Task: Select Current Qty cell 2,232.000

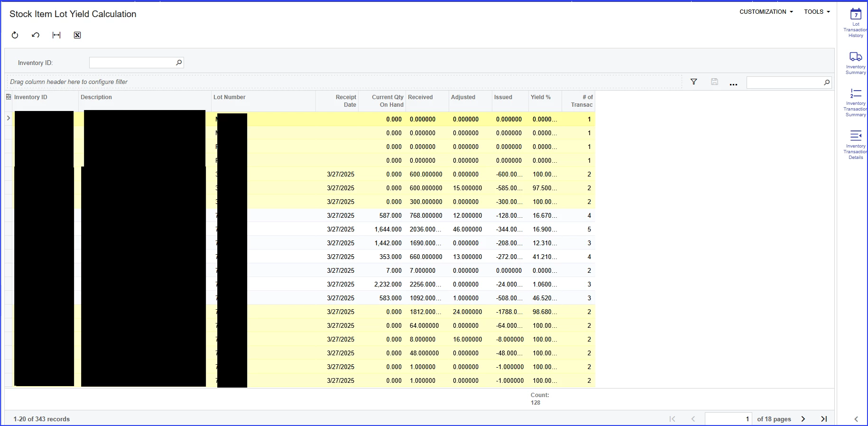Action: [382, 284]
